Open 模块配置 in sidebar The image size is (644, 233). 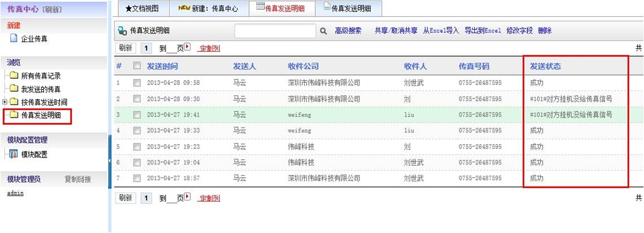pyautogui.click(x=34, y=155)
